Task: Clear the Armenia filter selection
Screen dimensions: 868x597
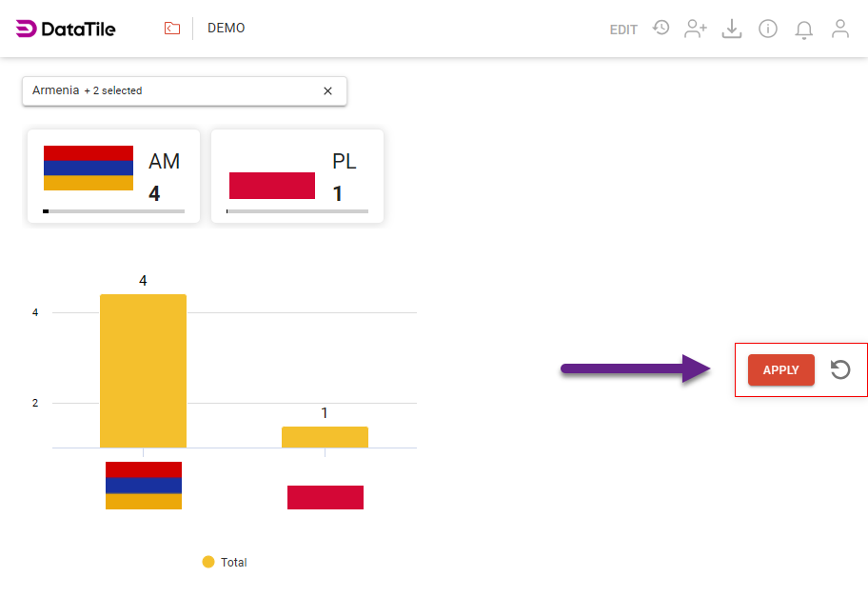Action: (x=327, y=91)
